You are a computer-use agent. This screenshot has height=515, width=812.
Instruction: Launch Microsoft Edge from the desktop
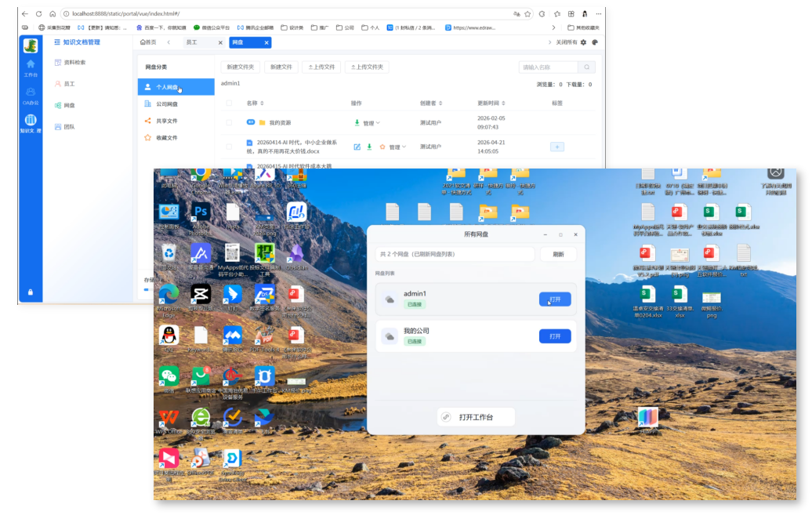pyautogui.click(x=169, y=293)
